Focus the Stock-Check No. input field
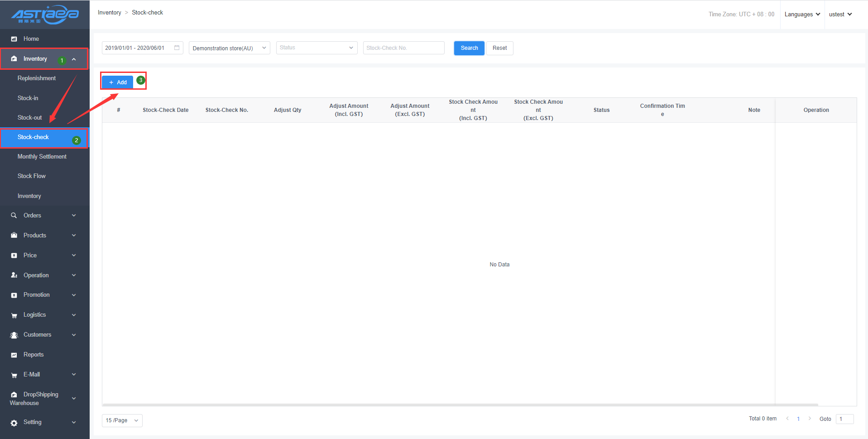The width and height of the screenshot is (868, 439). [403, 48]
